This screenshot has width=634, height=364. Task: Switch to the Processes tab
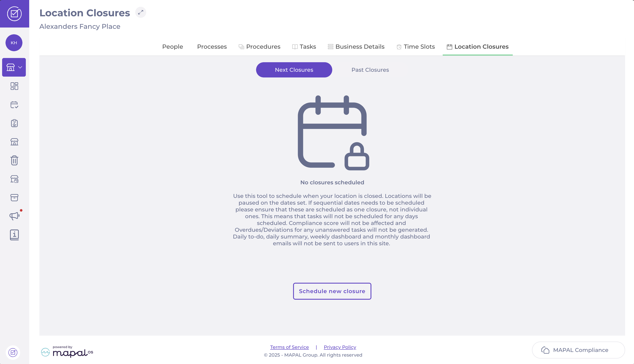pos(212,47)
